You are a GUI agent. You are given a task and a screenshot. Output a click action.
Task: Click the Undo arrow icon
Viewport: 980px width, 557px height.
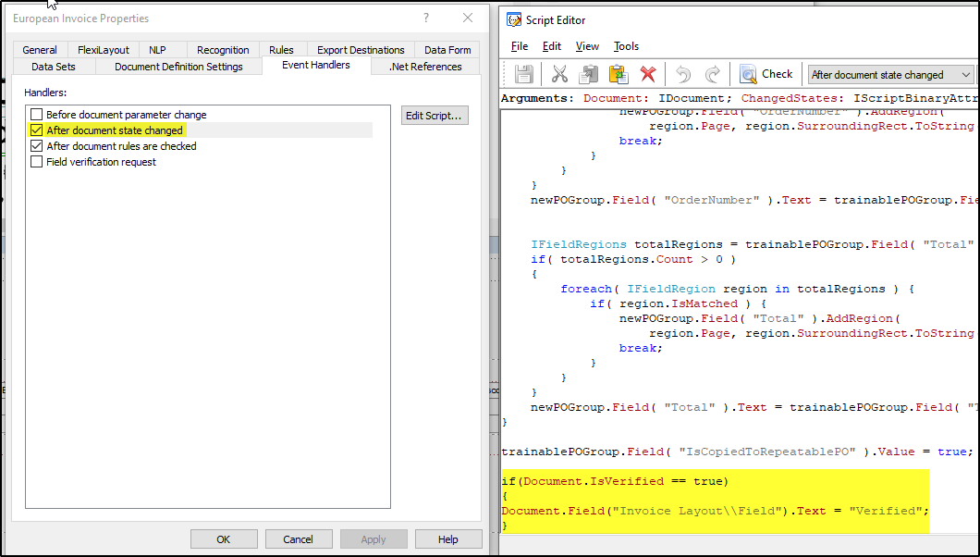pyautogui.click(x=683, y=74)
